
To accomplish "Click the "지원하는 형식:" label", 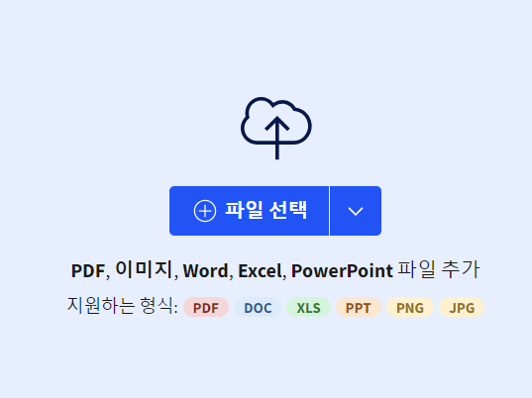I will (x=123, y=306).
